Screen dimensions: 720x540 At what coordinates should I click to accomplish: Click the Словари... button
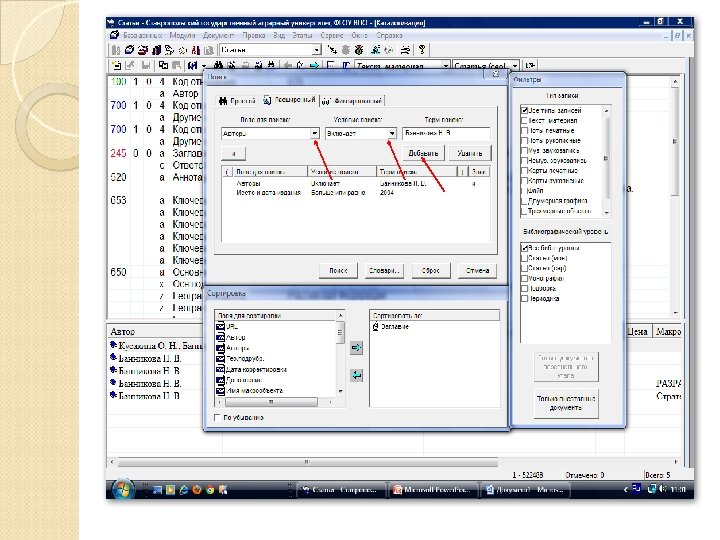(384, 270)
